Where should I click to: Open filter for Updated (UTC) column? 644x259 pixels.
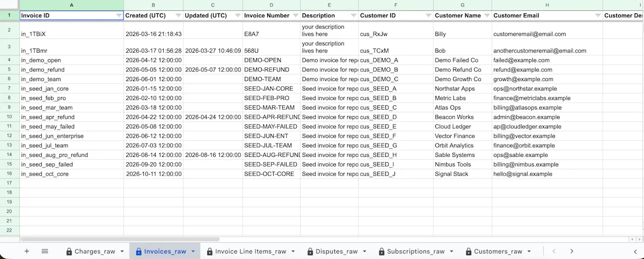click(x=238, y=16)
